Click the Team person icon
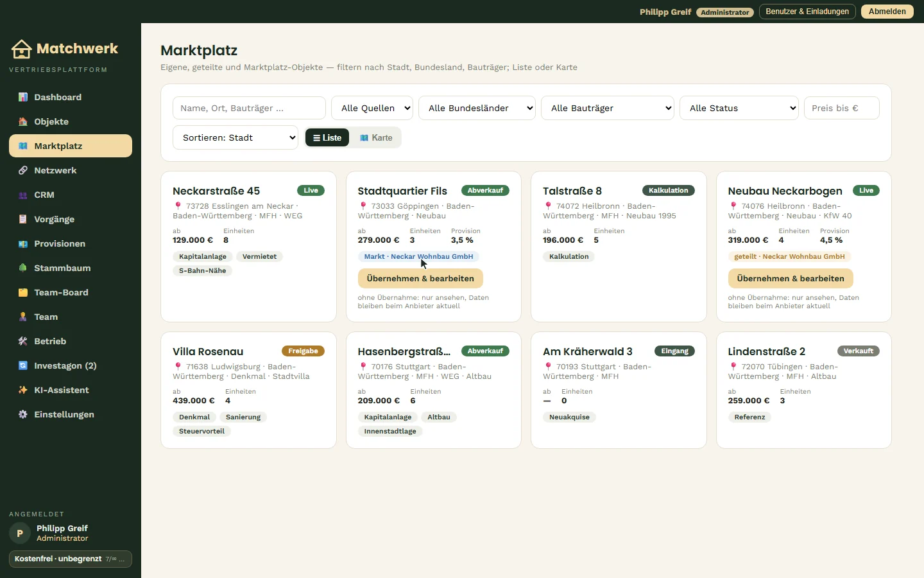The image size is (924, 578). pyautogui.click(x=23, y=317)
